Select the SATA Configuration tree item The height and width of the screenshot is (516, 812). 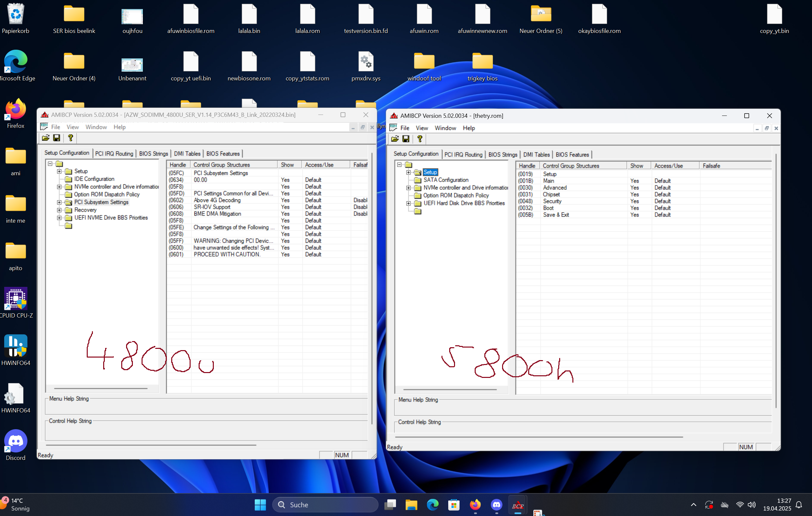point(446,180)
